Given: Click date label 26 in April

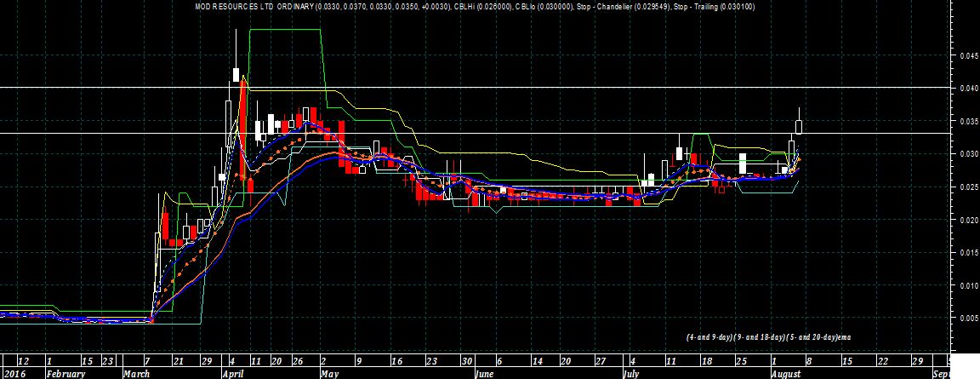Looking at the screenshot, I should pos(299,361).
